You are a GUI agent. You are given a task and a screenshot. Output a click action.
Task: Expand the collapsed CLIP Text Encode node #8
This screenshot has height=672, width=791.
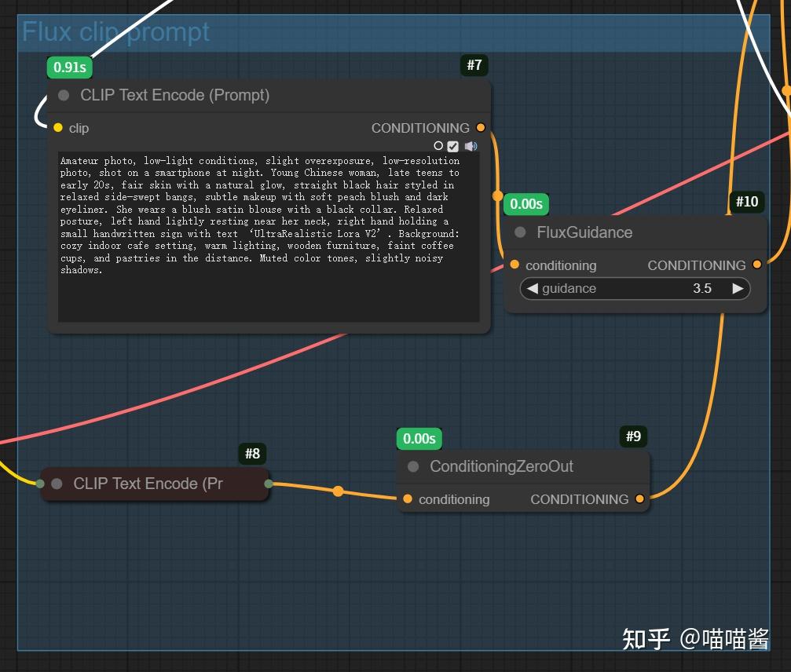[56, 484]
